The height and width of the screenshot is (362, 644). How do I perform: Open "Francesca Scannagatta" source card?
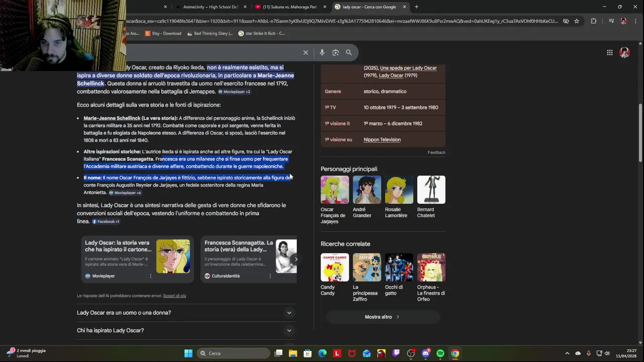pos(249,259)
